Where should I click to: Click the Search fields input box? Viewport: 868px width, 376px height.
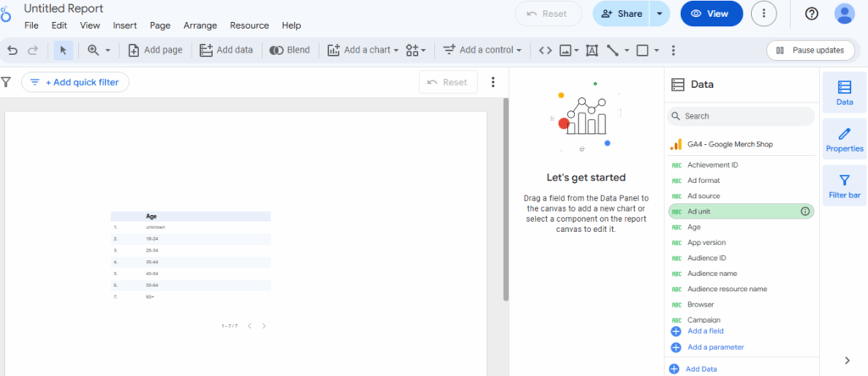coord(741,116)
